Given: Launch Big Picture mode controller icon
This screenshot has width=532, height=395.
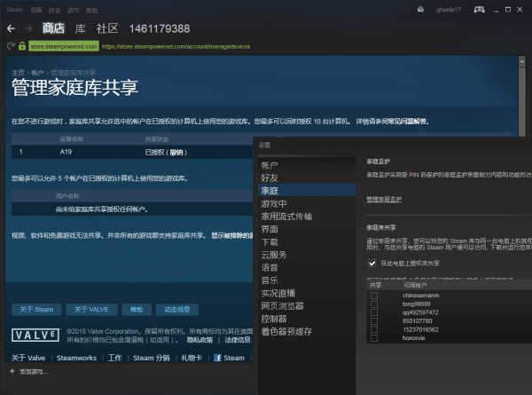Looking at the screenshot, I should tap(479, 10).
